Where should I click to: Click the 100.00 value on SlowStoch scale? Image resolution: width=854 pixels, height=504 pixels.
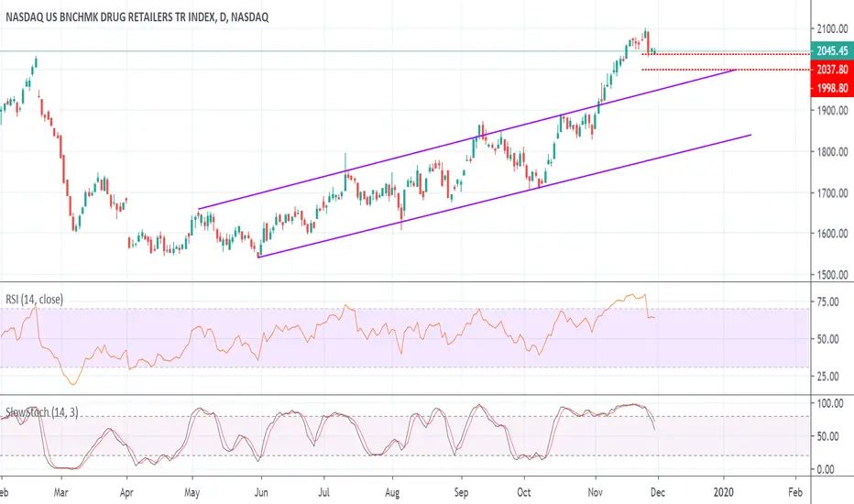coord(830,403)
